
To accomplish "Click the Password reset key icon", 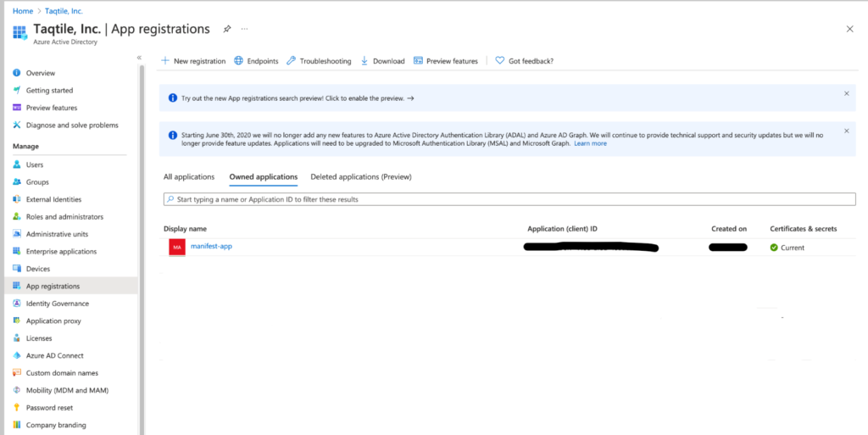I will 17,408.
